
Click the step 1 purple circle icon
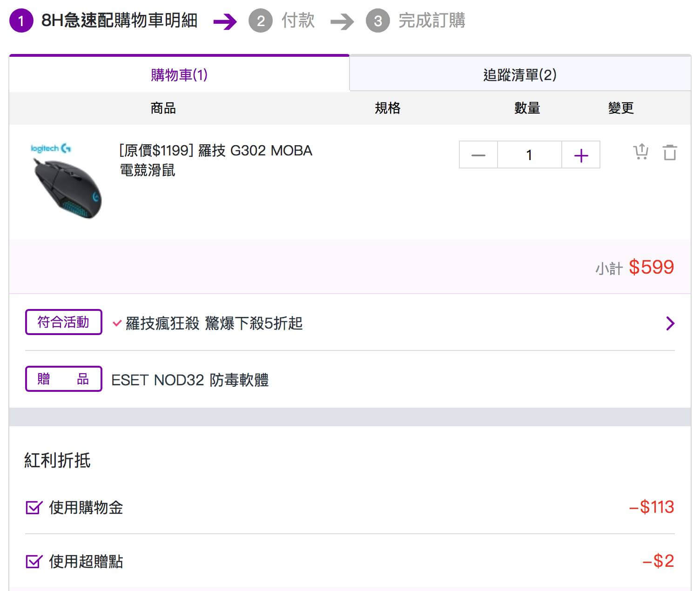click(21, 21)
